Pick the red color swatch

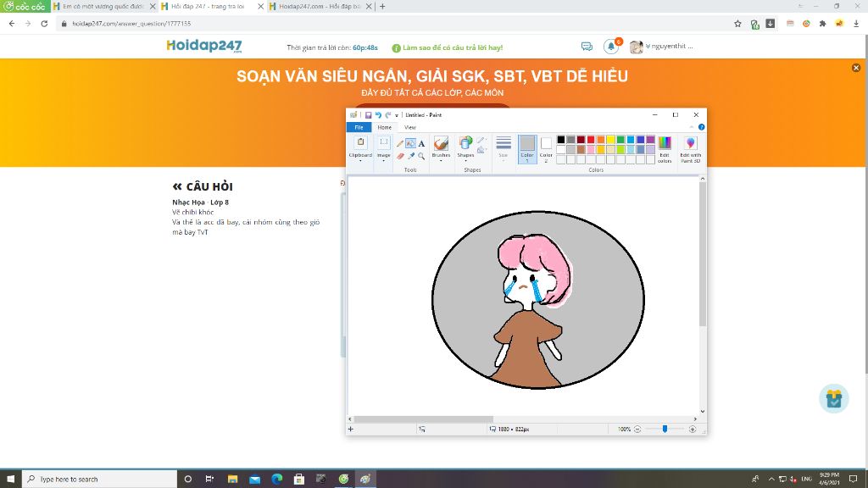591,140
